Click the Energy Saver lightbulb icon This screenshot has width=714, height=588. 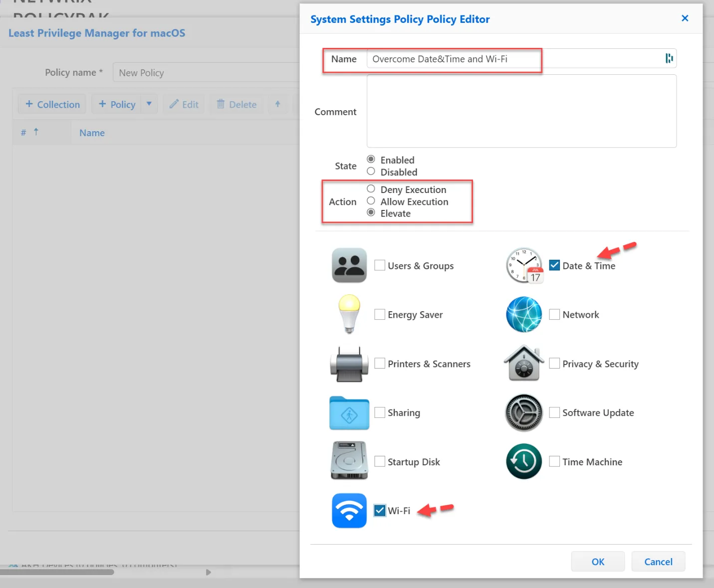(x=349, y=314)
